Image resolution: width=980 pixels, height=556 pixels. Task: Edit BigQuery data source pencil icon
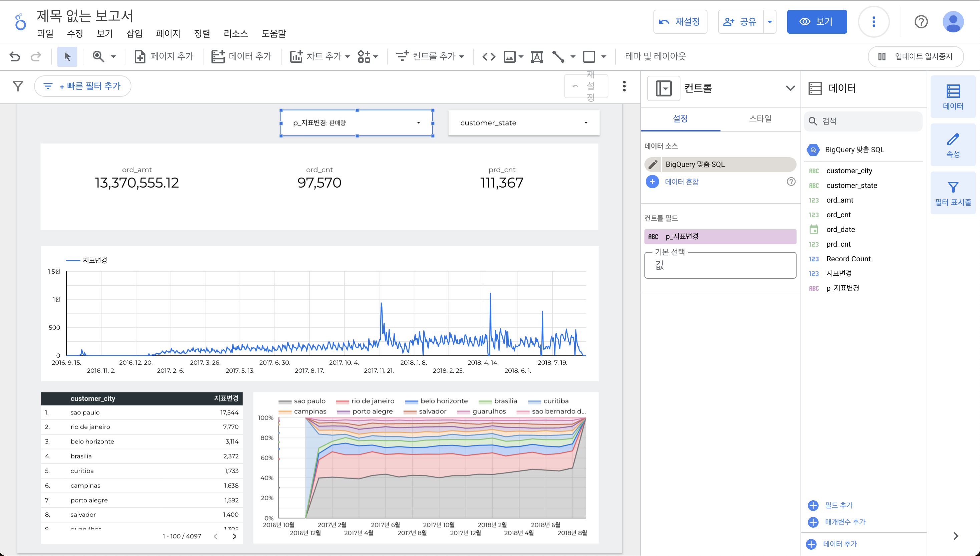(x=653, y=164)
